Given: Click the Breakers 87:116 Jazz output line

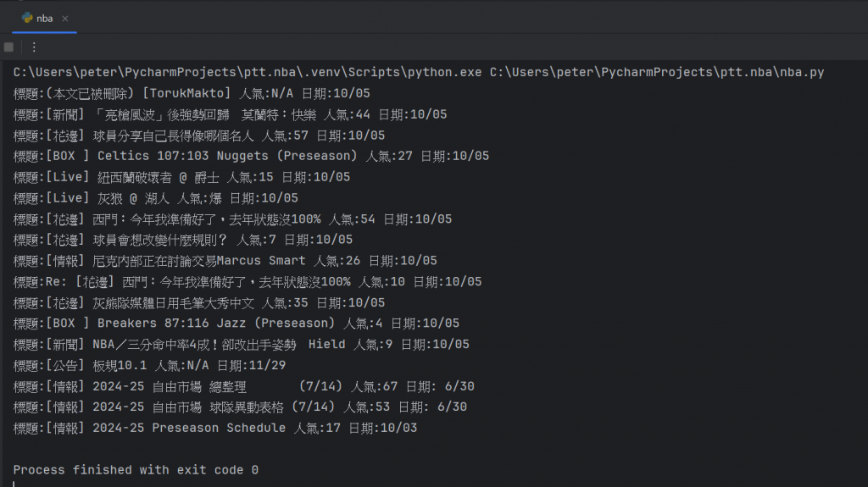Looking at the screenshot, I should pos(236,324).
